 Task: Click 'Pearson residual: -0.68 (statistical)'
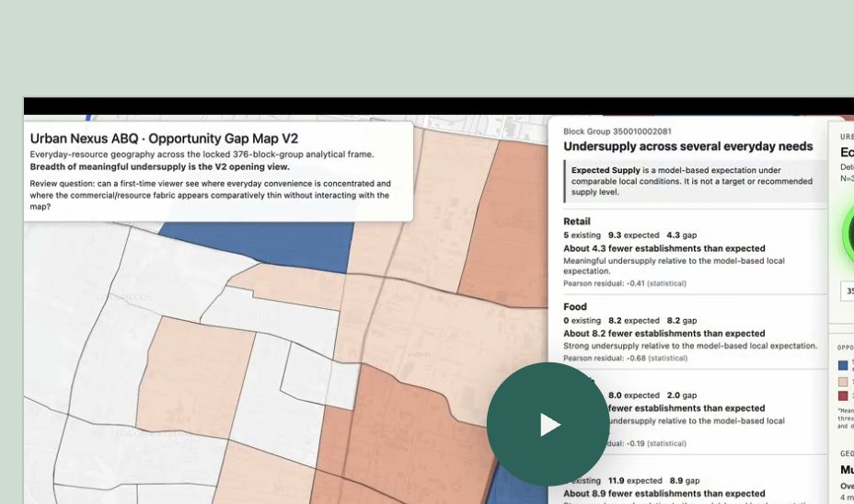point(625,358)
